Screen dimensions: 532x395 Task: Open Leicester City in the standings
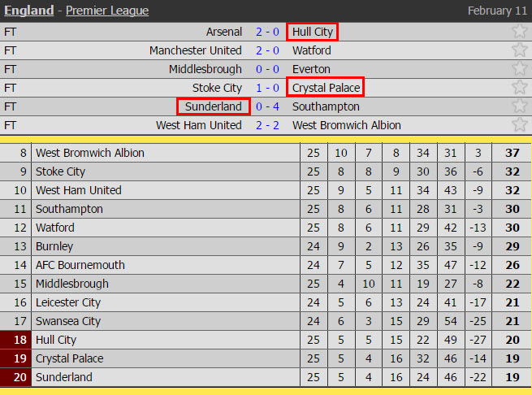(68, 302)
